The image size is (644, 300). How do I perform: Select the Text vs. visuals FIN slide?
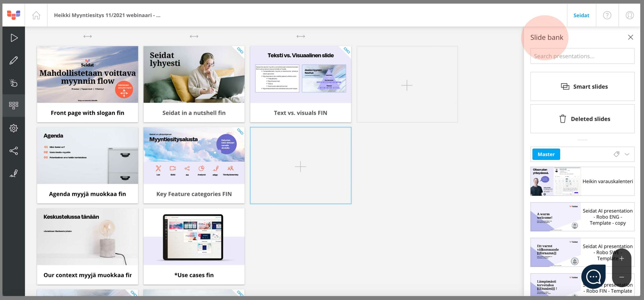tap(301, 84)
